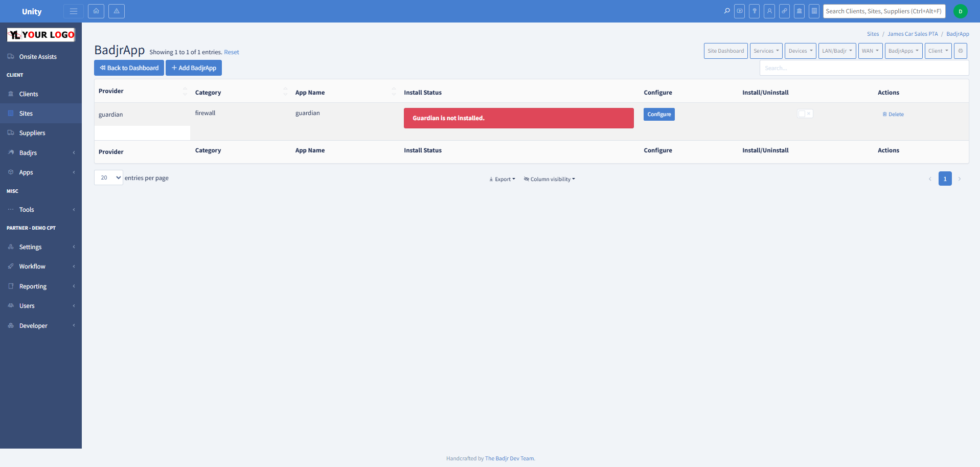Open the Sites breadcrumb link

pos(873,34)
